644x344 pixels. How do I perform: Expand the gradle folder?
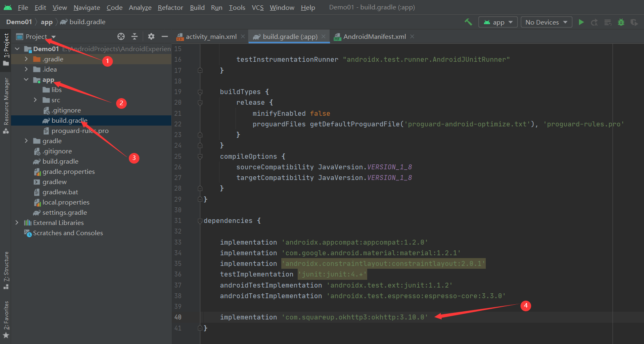tap(26, 141)
